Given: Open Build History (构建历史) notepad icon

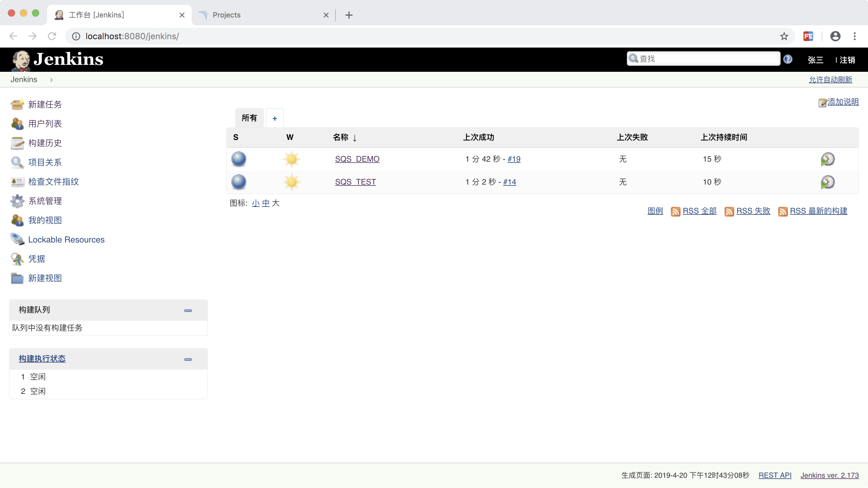Looking at the screenshot, I should point(17,143).
